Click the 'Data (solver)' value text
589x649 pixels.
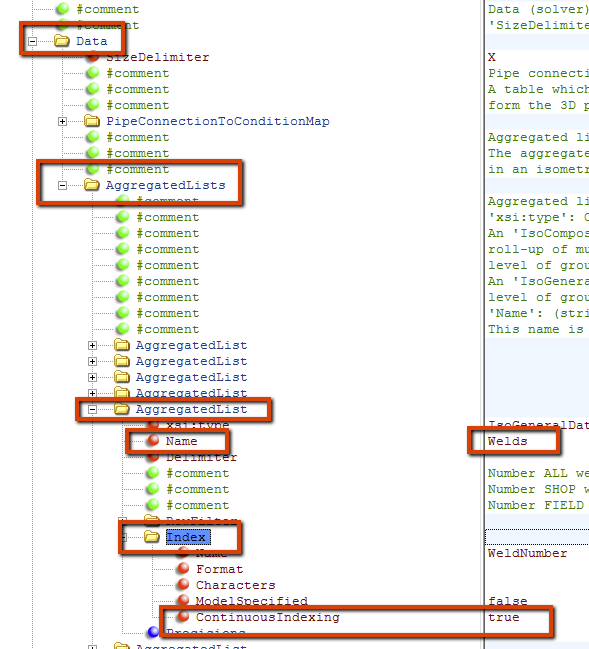coord(538,9)
